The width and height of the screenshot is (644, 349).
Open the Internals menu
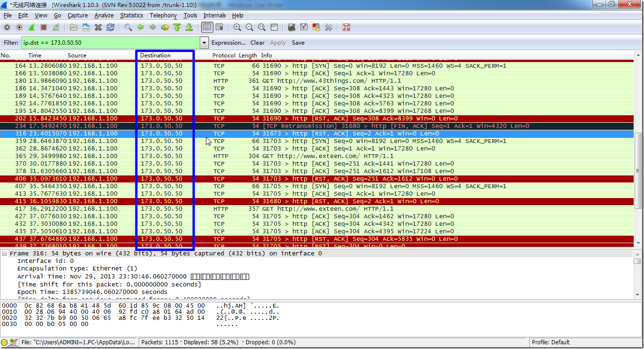click(x=214, y=16)
